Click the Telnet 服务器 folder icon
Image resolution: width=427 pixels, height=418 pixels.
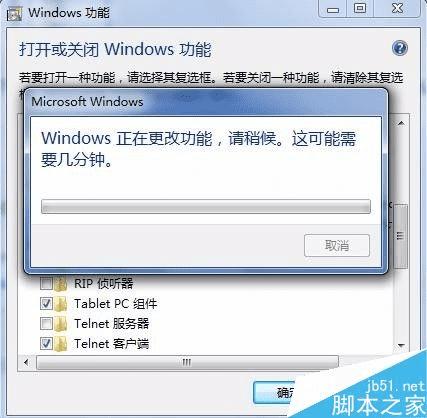point(61,324)
